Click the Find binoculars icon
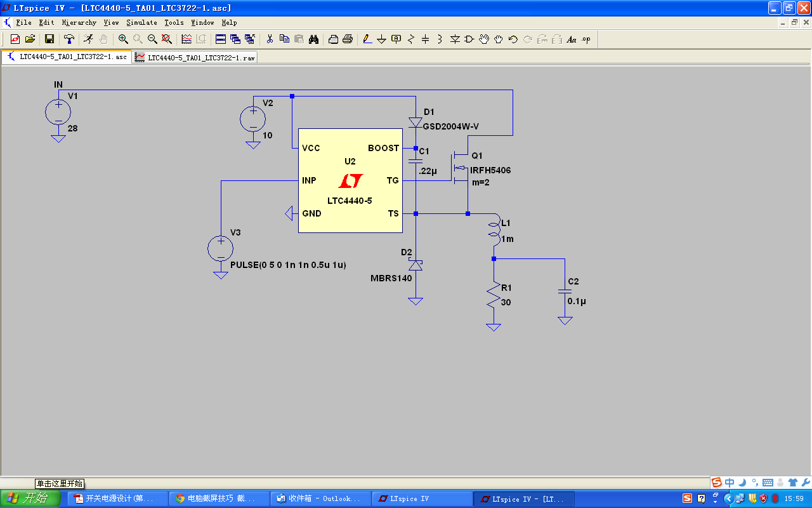 point(313,39)
